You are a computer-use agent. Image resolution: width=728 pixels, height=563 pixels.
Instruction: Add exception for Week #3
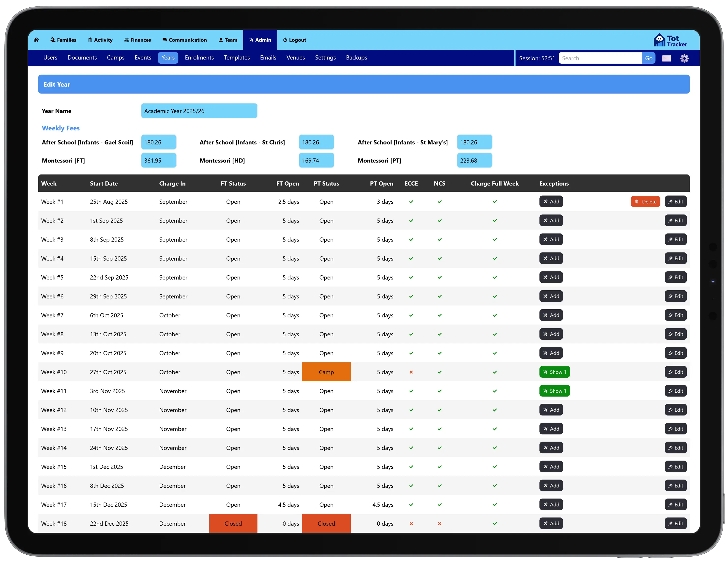tap(551, 239)
